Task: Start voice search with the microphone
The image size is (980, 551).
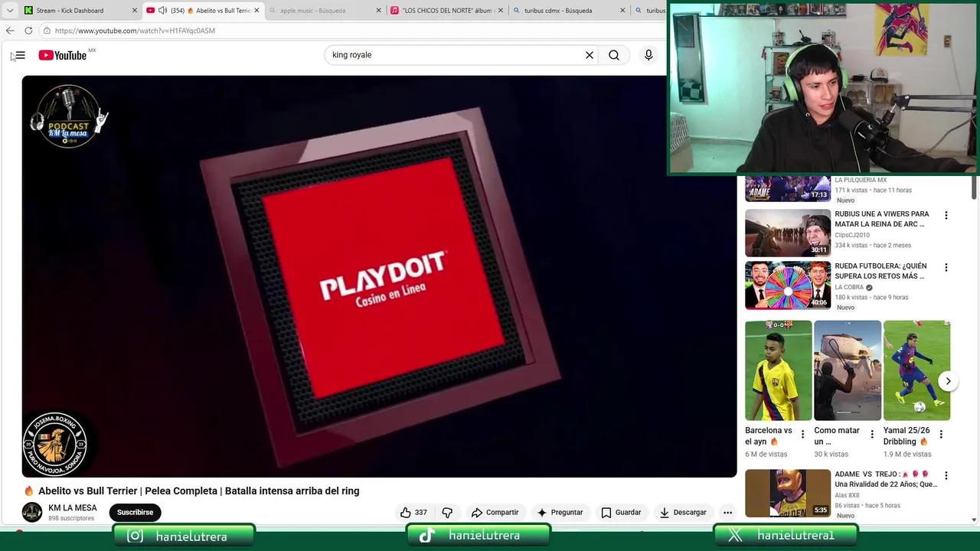Action: click(x=648, y=55)
